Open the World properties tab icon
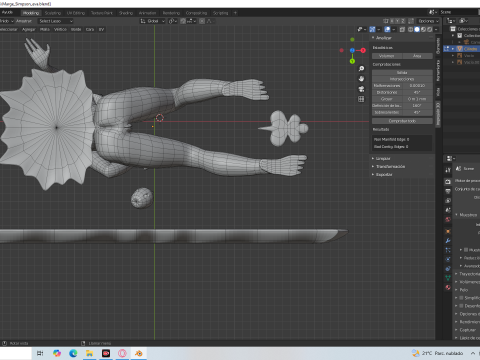Viewport: 480px width, 360px height. point(448,219)
